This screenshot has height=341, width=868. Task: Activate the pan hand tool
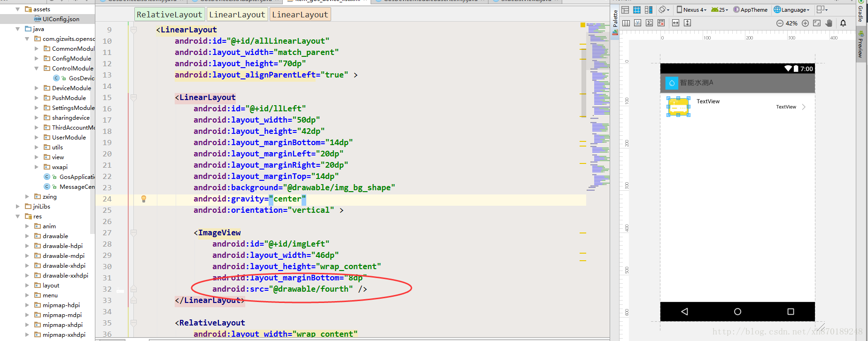tap(829, 23)
